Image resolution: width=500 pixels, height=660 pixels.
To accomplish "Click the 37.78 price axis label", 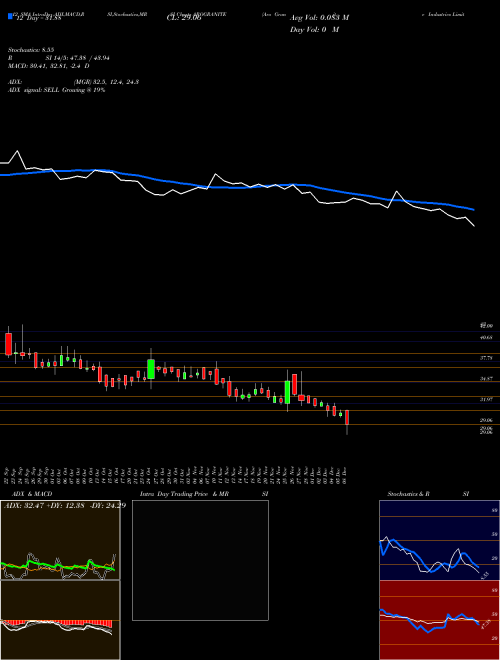I will pyautogui.click(x=486, y=358).
